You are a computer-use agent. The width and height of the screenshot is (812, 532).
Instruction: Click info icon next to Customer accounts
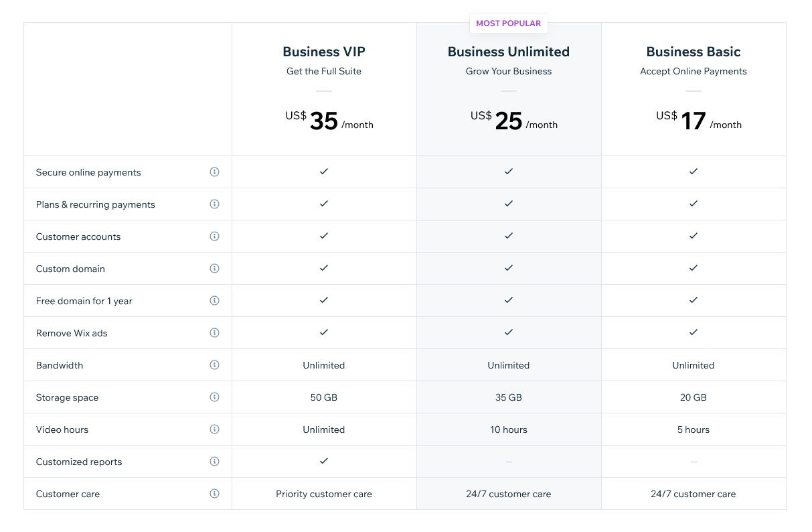point(214,237)
